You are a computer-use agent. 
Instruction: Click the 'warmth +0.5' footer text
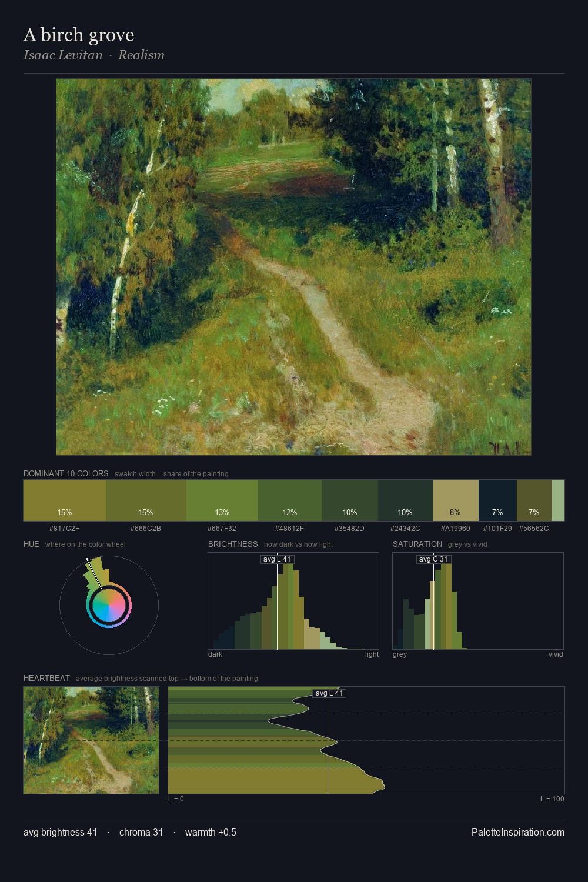(x=211, y=832)
